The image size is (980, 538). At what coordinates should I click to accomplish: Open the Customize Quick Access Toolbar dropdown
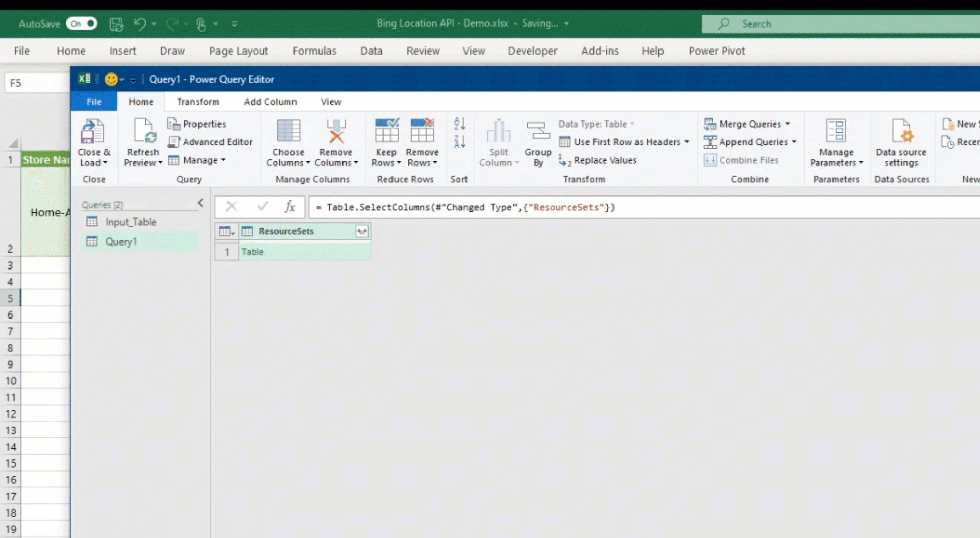click(235, 24)
